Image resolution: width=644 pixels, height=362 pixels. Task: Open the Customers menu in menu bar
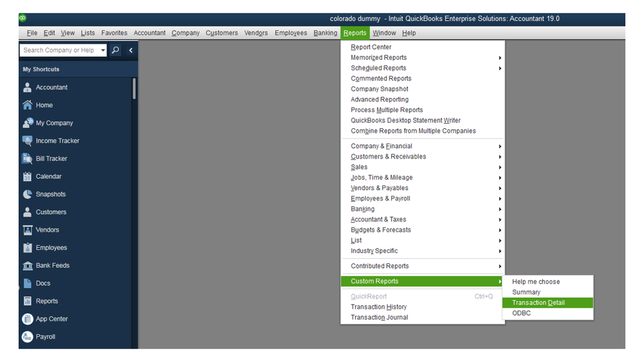pyautogui.click(x=222, y=33)
